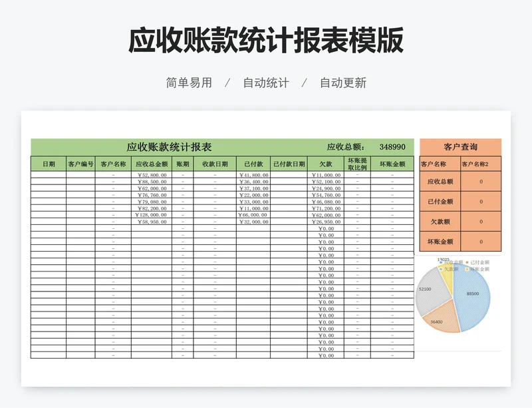Select the ¥41,800.00 paid cell
The width and height of the screenshot is (532, 408).
[x=253, y=175]
